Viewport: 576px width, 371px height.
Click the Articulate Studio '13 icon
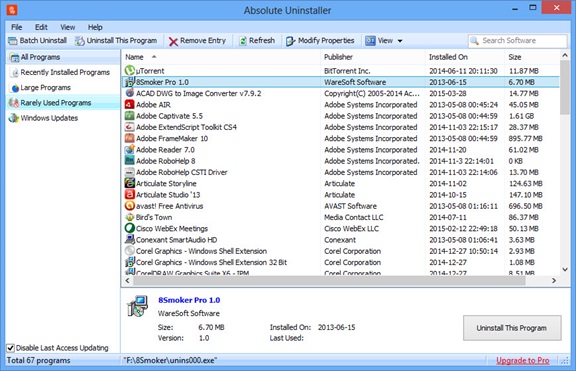(x=130, y=195)
